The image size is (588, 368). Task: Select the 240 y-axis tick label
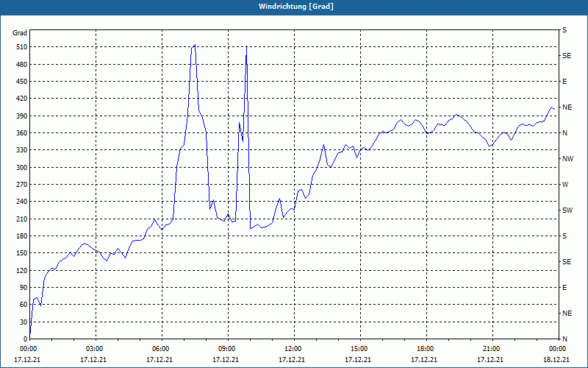pyautogui.click(x=22, y=202)
